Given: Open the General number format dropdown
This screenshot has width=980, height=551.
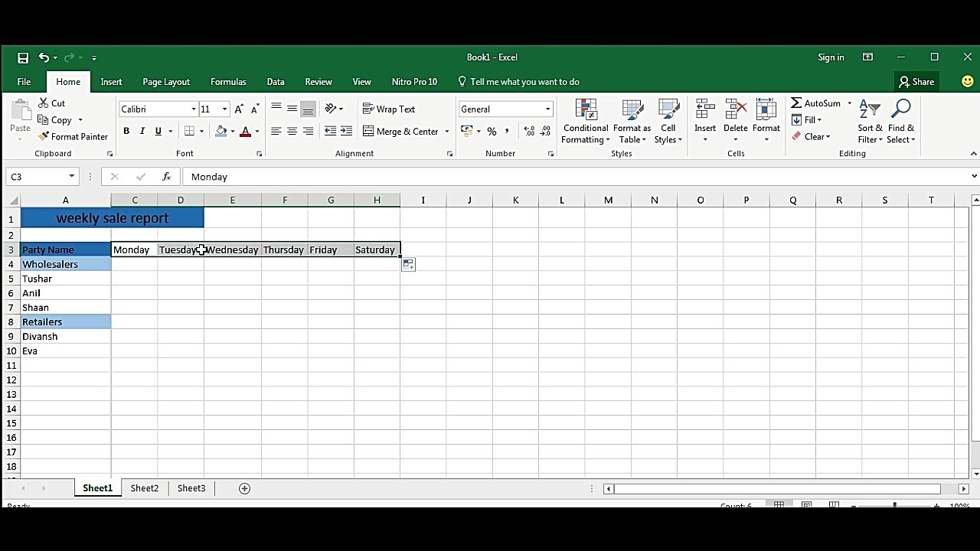Looking at the screenshot, I should point(548,109).
